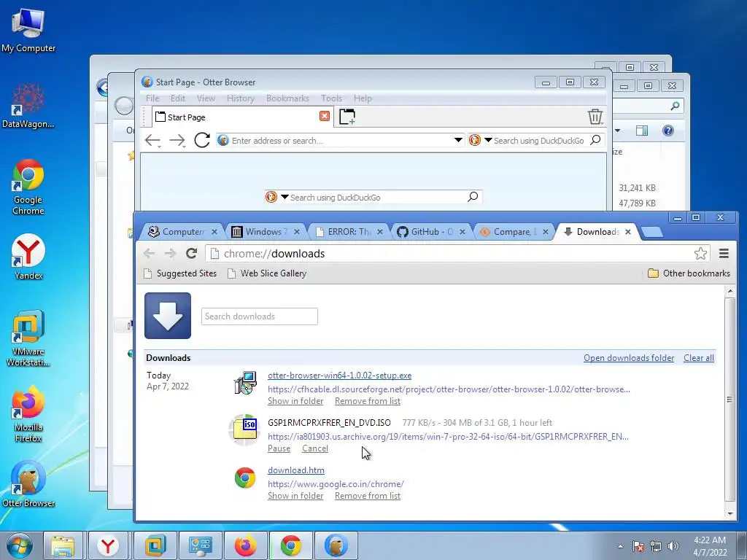Show hidden tray icons
This screenshot has width=747, height=560.
coord(620,546)
